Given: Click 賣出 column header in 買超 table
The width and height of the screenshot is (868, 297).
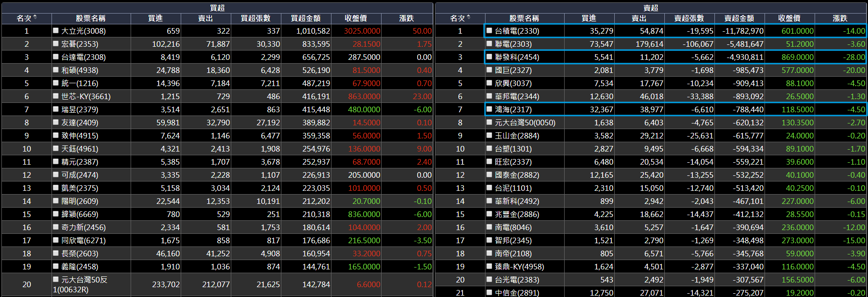Looking at the screenshot, I should click(x=206, y=18).
